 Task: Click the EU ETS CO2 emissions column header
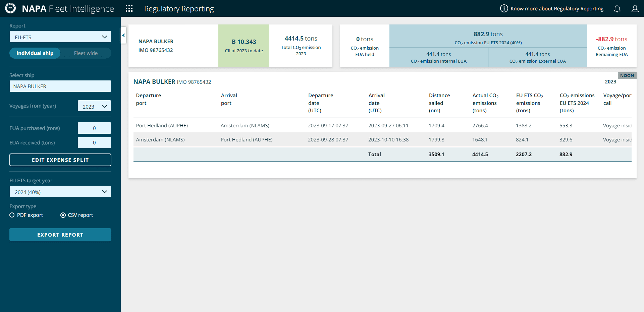click(x=529, y=103)
